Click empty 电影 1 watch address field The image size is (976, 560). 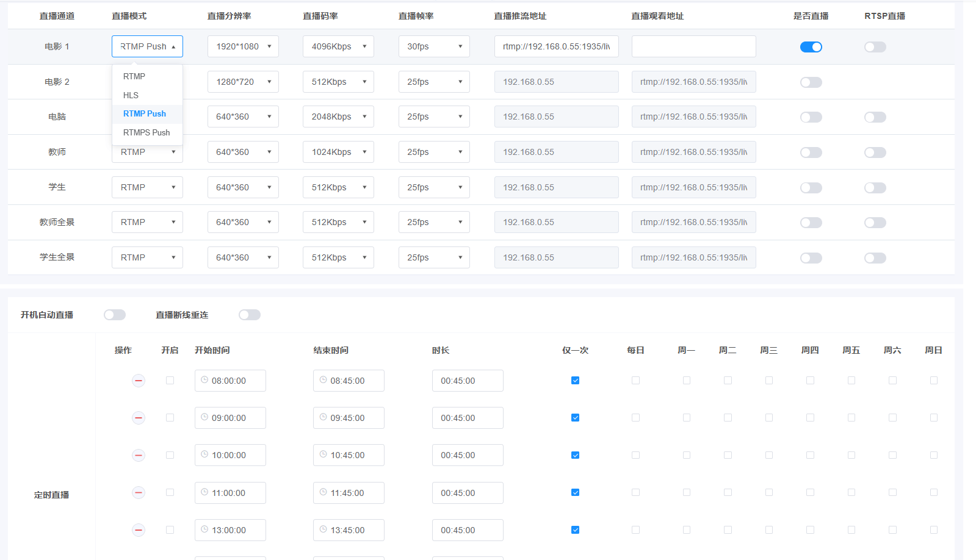[693, 46]
